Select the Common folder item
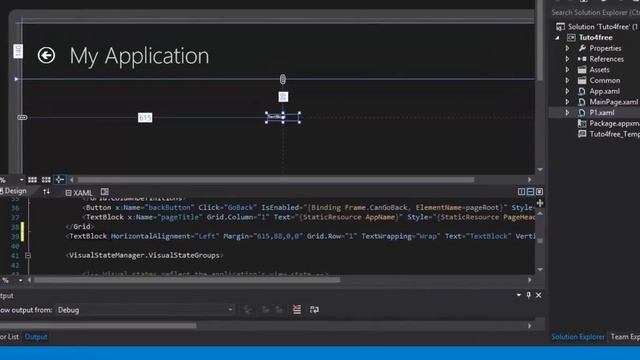The width and height of the screenshot is (640, 360). click(x=604, y=80)
